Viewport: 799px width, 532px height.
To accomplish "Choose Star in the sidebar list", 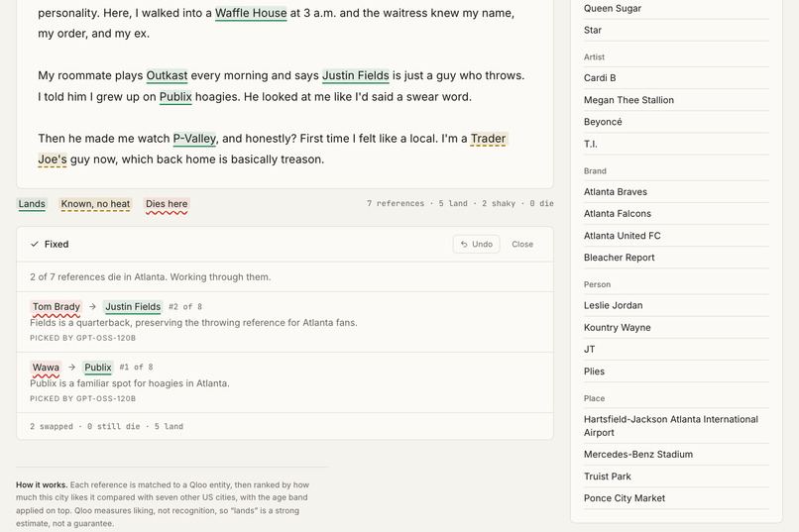I will click(676, 31).
